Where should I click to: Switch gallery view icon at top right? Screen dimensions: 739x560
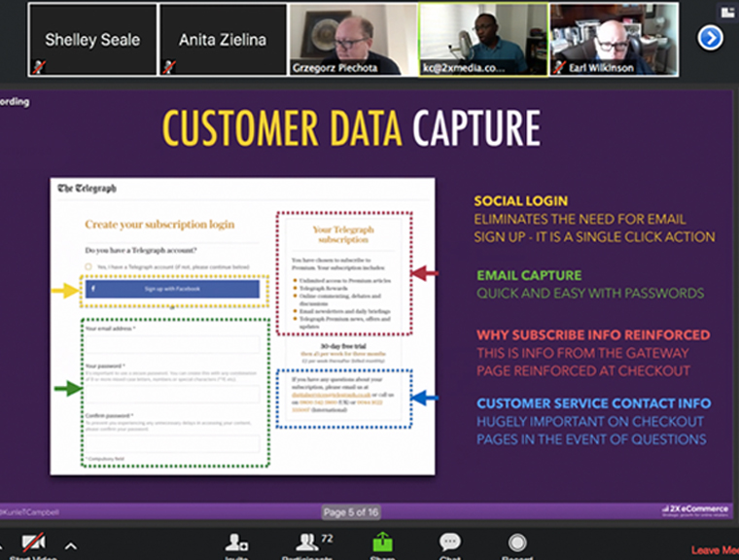[728, 12]
